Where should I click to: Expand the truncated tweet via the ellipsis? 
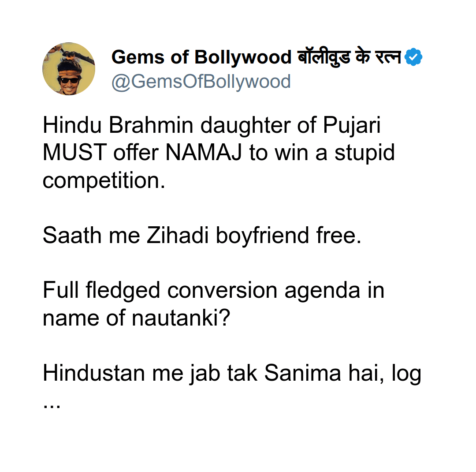[x=51, y=404]
